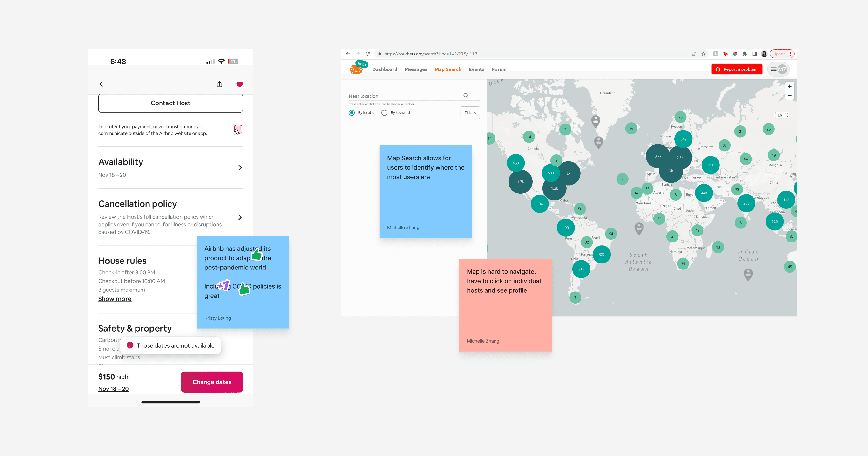868x456 pixels.
Task: Click the underlined Nov 18 – 20 link
Action: click(x=114, y=388)
